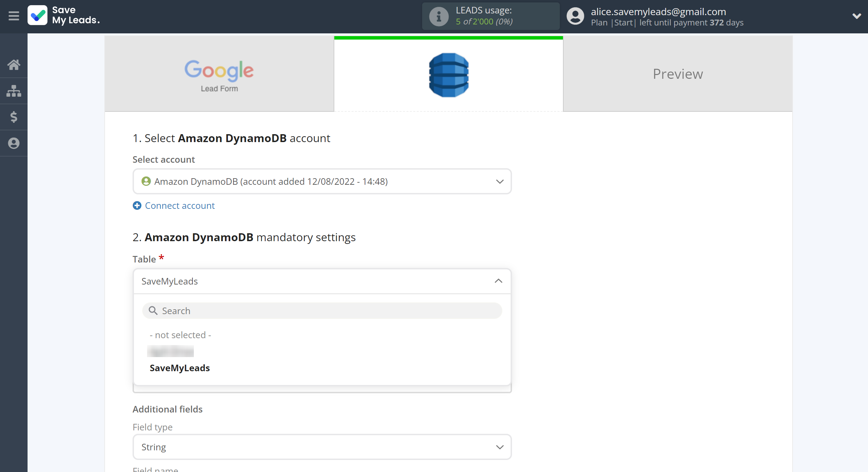The image size is (868, 472).
Task: Open the hamburger menu icon
Action: [x=14, y=16]
